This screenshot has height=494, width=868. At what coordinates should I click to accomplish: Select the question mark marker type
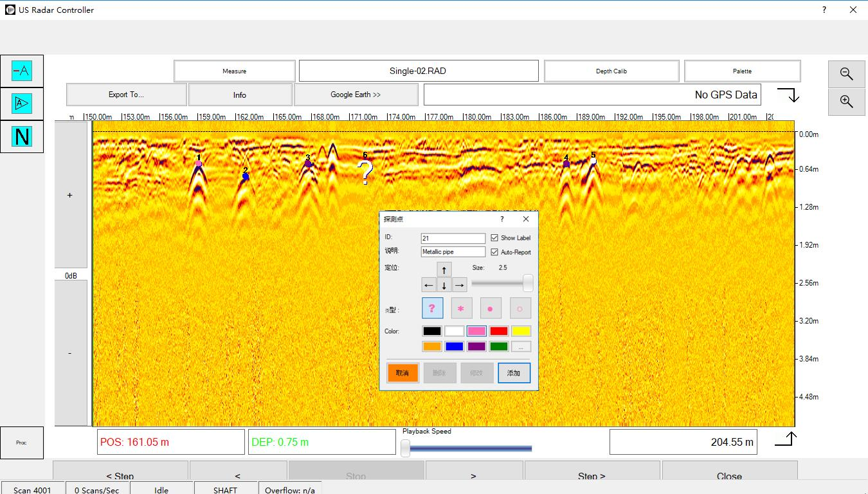(x=432, y=309)
